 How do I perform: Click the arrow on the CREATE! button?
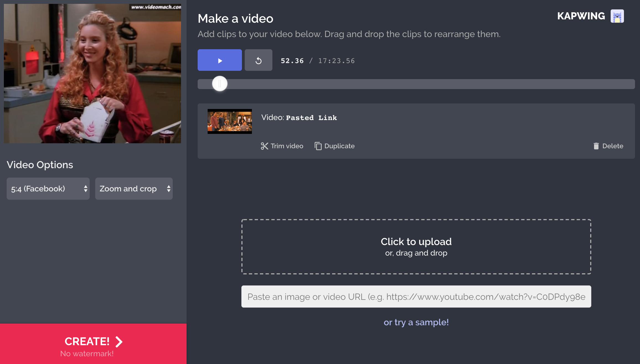click(x=119, y=342)
